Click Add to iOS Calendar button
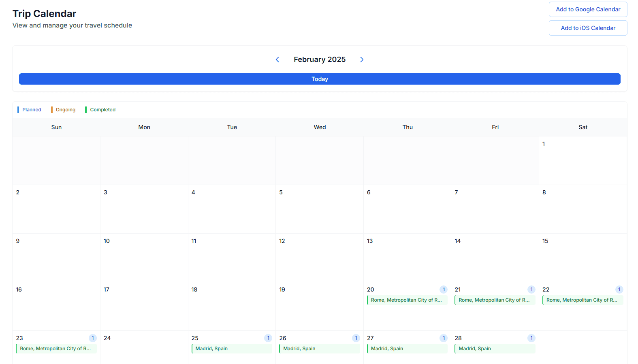 point(588,28)
